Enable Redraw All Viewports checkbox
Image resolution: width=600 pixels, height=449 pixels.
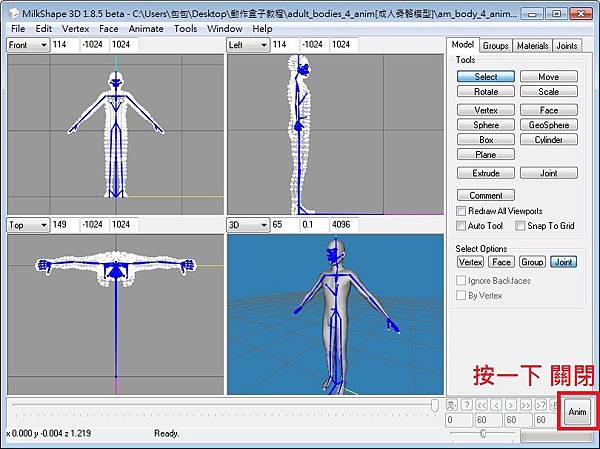pyautogui.click(x=461, y=211)
